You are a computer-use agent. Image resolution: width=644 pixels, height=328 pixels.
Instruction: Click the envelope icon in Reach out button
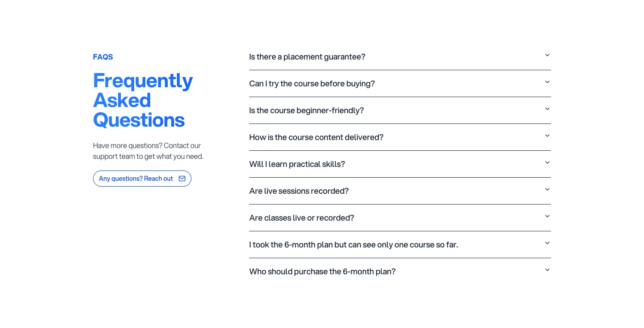point(182,179)
